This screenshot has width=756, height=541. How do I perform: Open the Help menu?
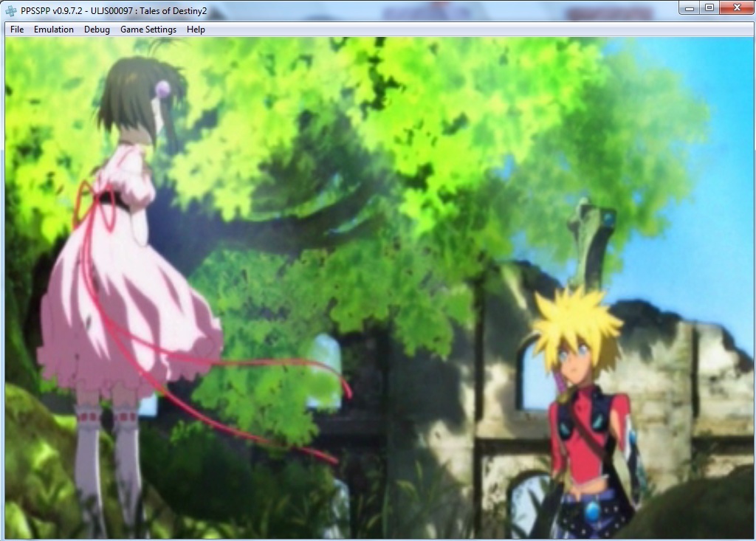pos(196,30)
